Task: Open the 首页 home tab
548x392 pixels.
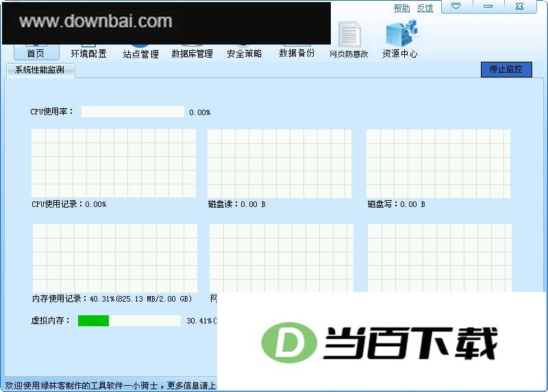Action: [36, 53]
